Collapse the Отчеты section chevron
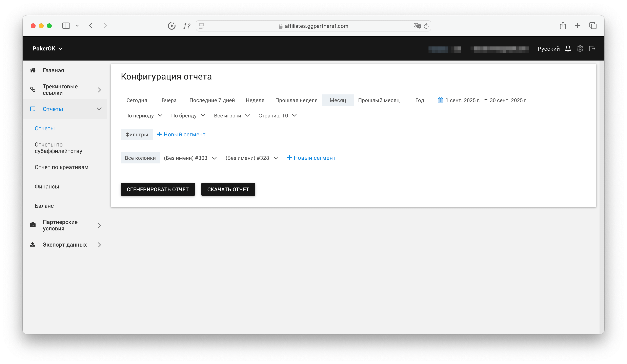Image resolution: width=627 pixels, height=364 pixels. [99, 109]
